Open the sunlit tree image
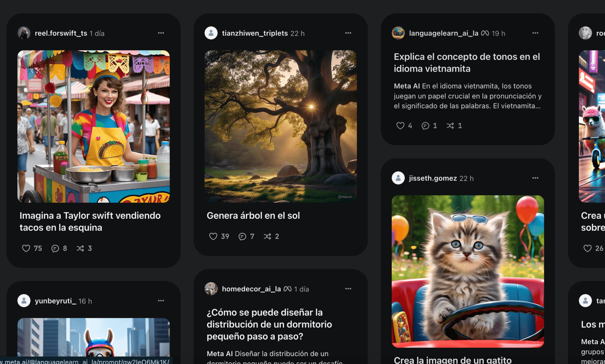605x364 pixels. 281,126
